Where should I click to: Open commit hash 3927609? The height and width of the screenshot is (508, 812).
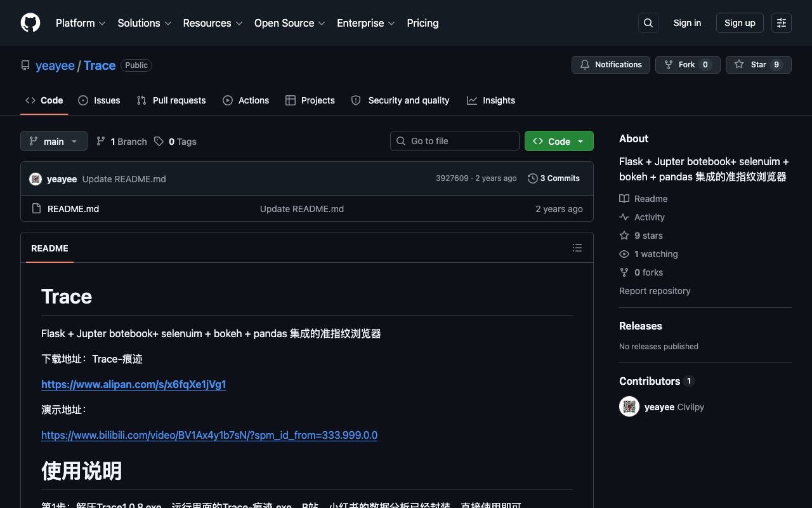pyautogui.click(x=452, y=178)
